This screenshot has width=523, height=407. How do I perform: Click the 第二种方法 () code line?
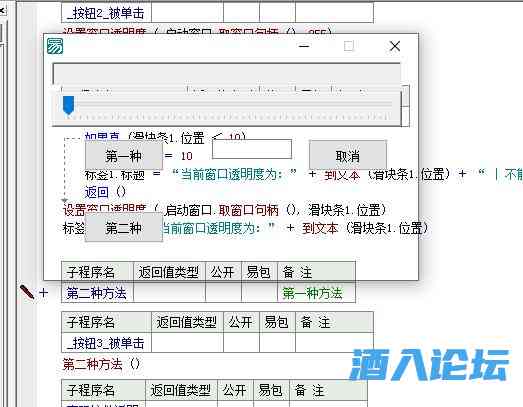(x=101, y=364)
